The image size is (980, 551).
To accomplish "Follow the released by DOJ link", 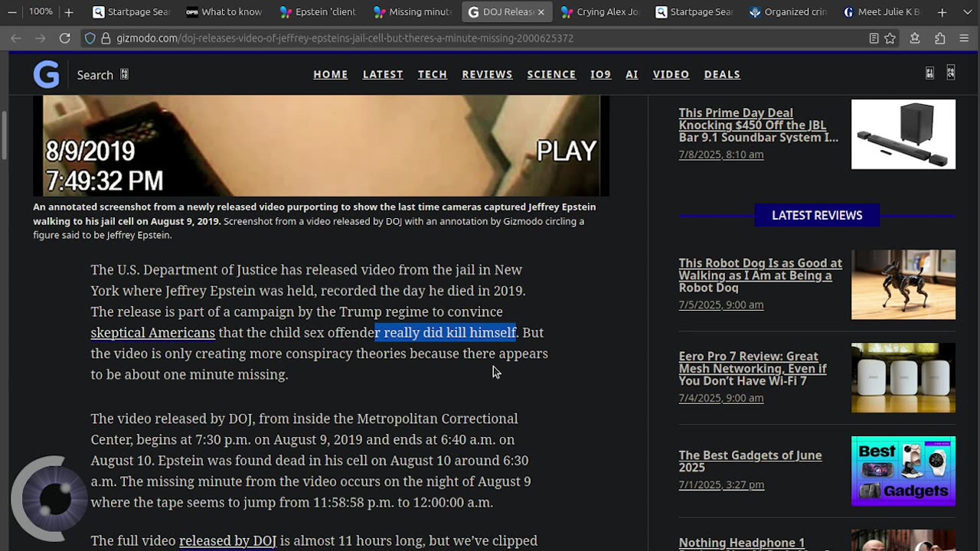I will 227,541.
